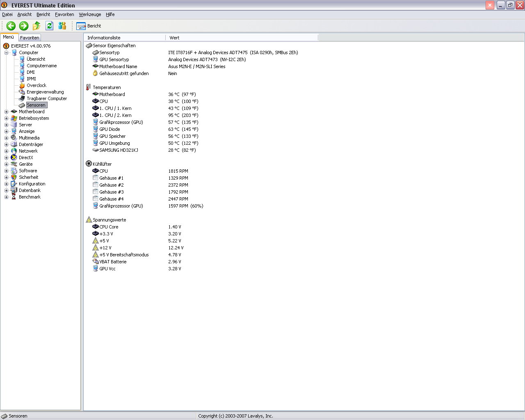
Task: Click the GPU Diode row icon
Action: pyautogui.click(x=96, y=129)
